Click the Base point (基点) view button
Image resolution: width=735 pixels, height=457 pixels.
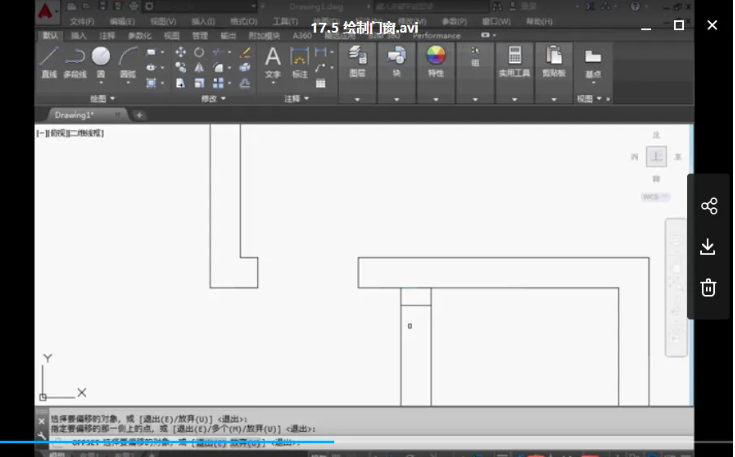(593, 63)
